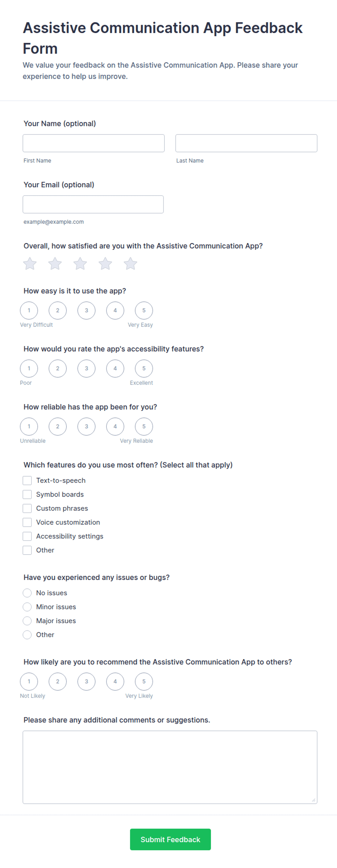Viewport: 337px width, 868px height.
Task: Check the Accessibility settings option
Action: (27, 536)
